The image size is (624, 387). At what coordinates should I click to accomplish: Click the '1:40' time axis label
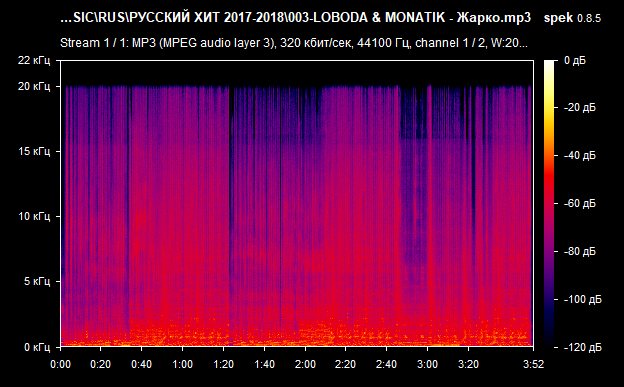point(265,364)
